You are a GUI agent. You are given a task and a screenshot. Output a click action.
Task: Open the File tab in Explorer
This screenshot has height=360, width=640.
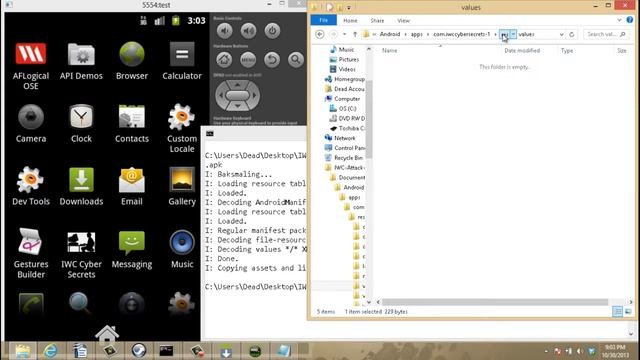click(324, 20)
